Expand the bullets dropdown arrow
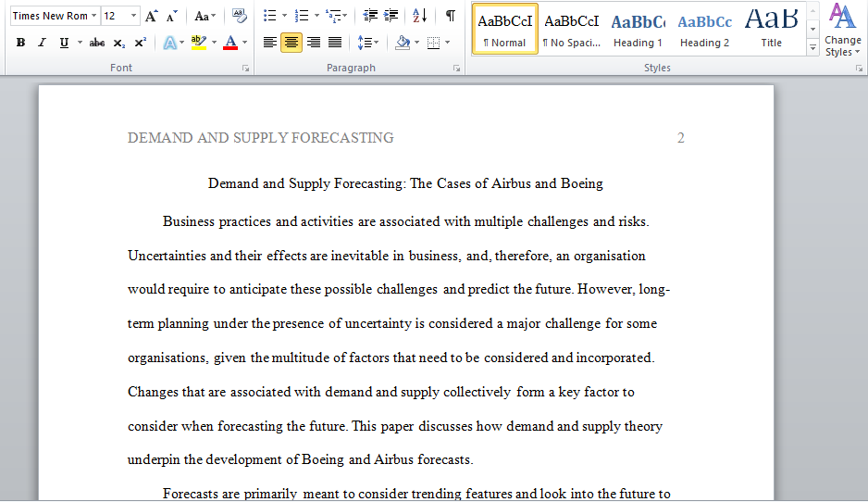The height and width of the screenshot is (502, 868). [x=284, y=16]
